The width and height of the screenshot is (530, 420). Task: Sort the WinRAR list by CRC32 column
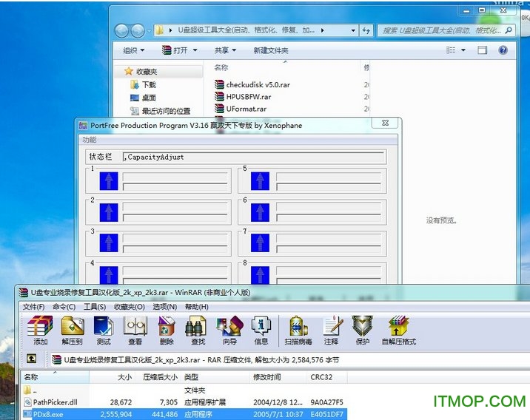(327, 377)
